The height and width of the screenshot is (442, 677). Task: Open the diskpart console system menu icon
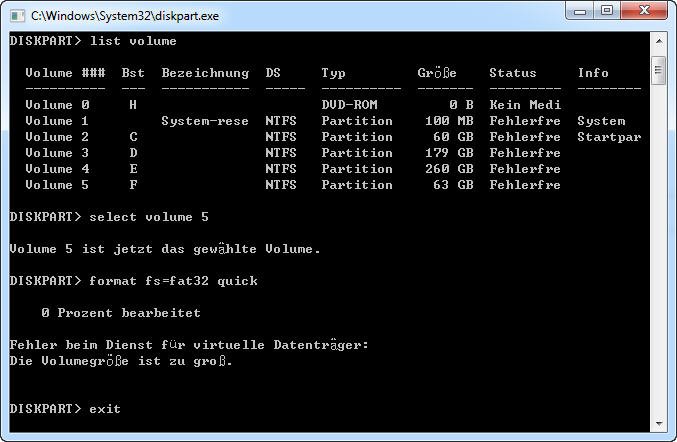point(17,15)
